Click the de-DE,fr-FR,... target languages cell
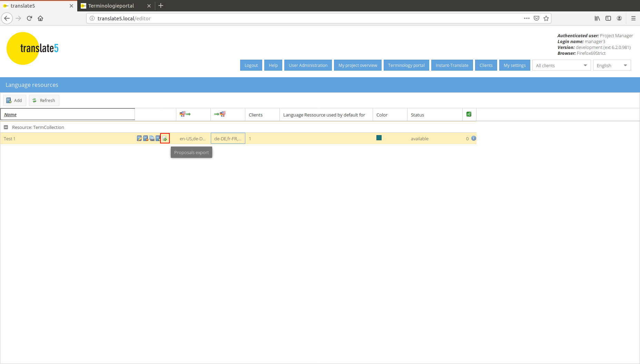Viewport: 640px width, 364px height. coord(228,139)
